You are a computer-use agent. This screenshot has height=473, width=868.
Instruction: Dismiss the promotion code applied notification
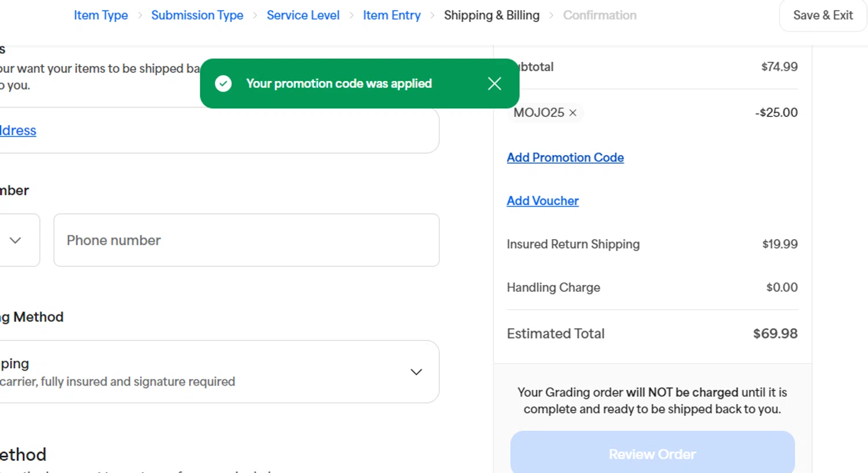tap(494, 83)
